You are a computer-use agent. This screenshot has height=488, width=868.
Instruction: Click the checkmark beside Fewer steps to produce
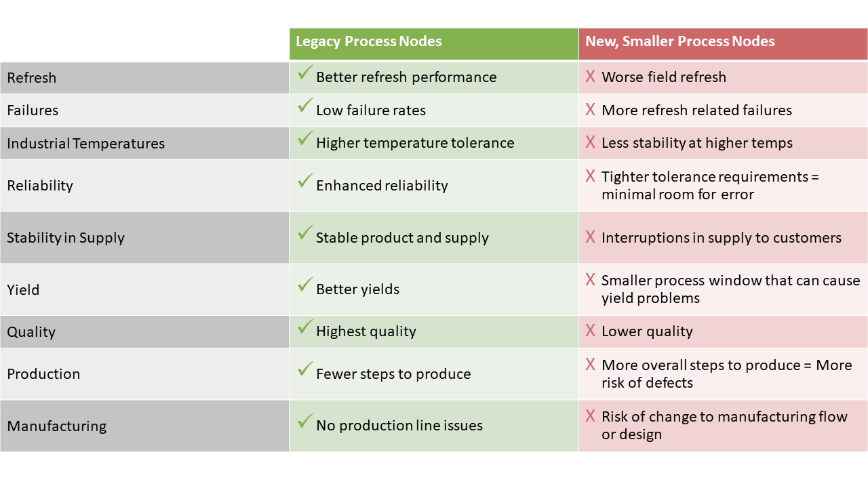305,369
